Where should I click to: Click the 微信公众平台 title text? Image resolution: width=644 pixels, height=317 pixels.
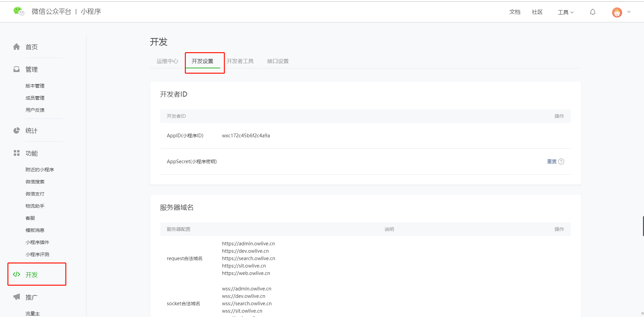pos(52,11)
